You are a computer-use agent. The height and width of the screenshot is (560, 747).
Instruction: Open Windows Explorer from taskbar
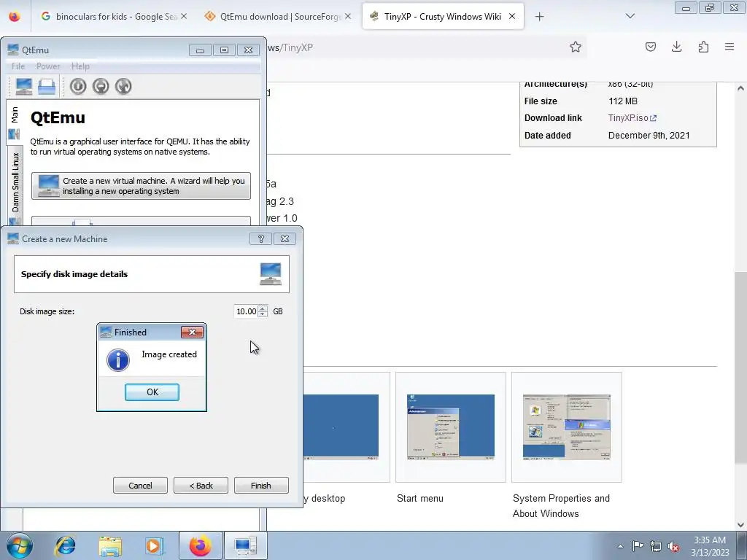tap(110, 545)
